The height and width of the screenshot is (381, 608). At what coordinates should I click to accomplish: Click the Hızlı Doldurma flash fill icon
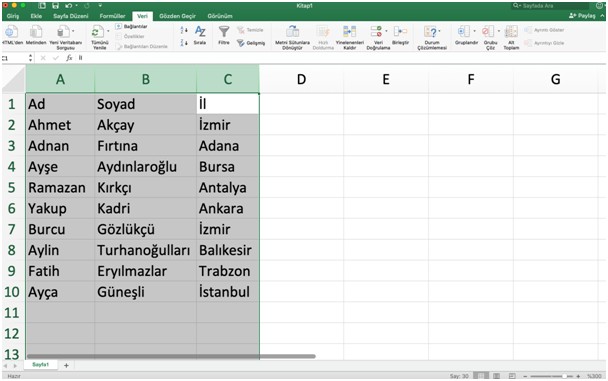(323, 31)
